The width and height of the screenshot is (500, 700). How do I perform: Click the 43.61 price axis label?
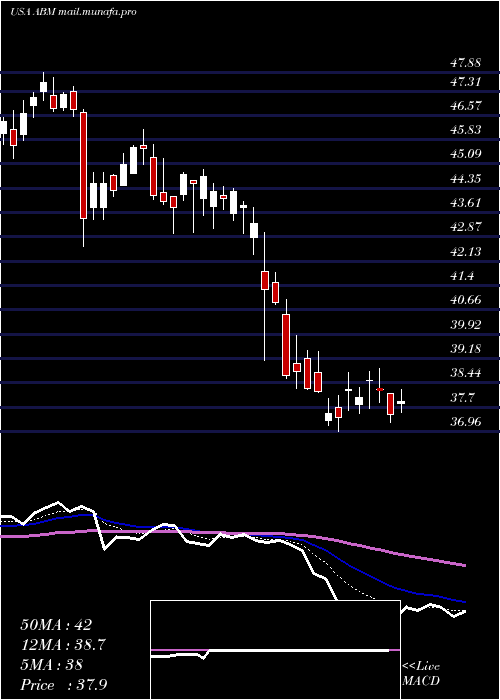(466, 203)
